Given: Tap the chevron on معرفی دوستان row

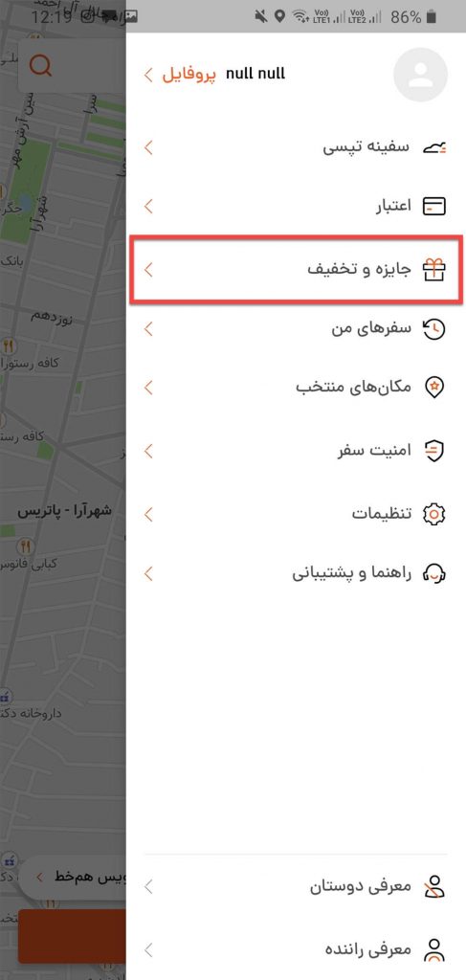Looking at the screenshot, I should pos(148,886).
